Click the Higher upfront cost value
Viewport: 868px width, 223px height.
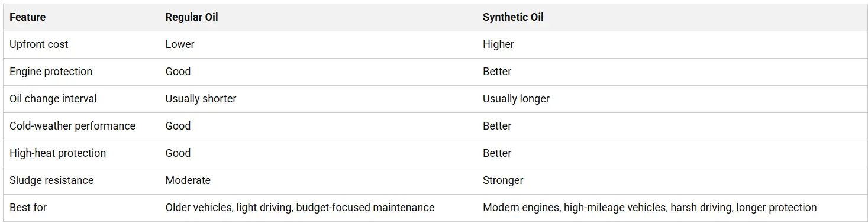(x=498, y=44)
